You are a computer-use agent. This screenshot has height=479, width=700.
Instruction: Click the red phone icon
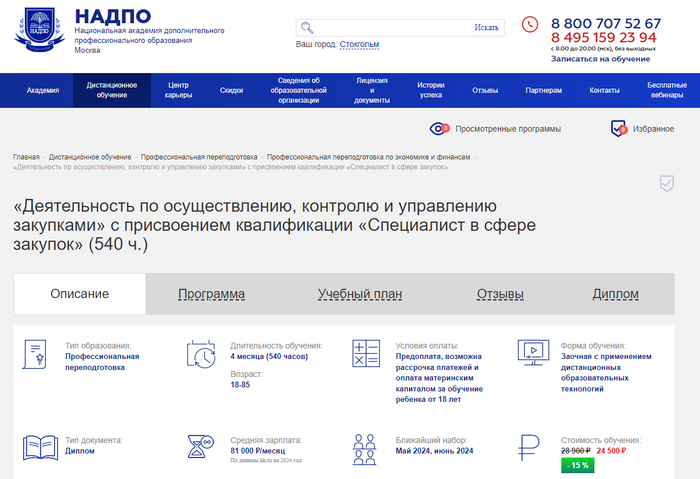click(x=530, y=24)
